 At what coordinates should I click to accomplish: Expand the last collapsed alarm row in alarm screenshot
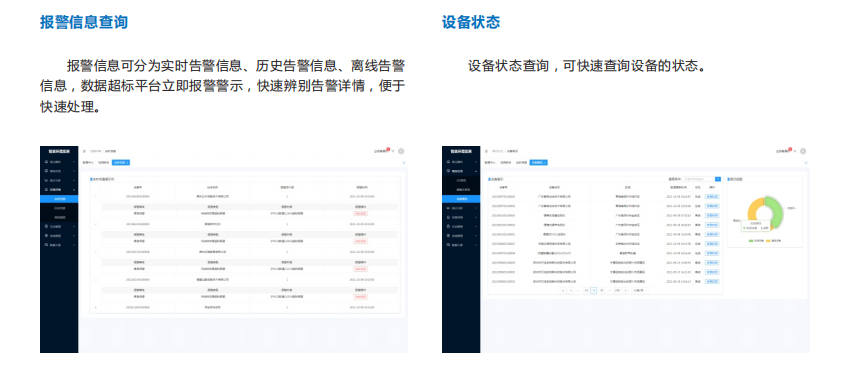[96, 308]
